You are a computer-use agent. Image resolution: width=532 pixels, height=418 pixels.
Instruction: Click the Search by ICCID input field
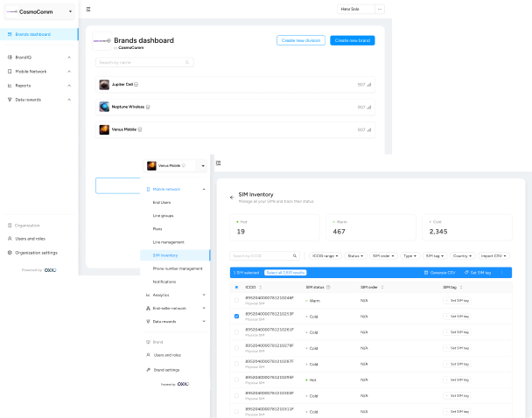pos(264,256)
